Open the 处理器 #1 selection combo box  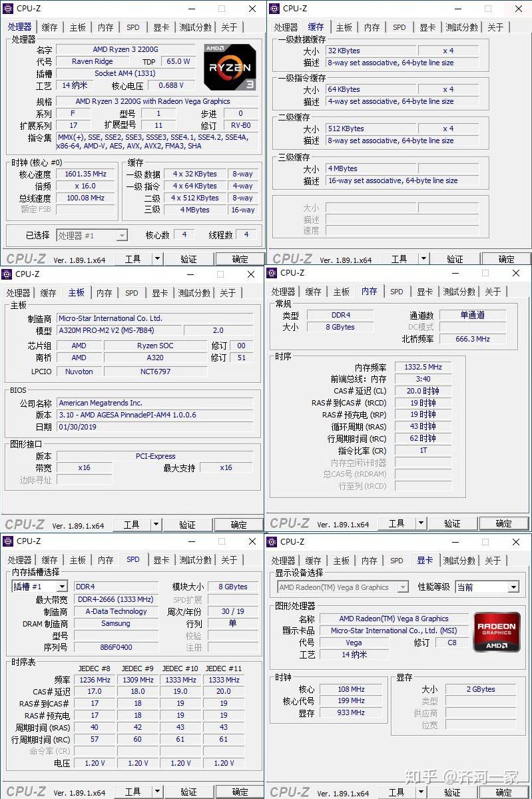91,235
